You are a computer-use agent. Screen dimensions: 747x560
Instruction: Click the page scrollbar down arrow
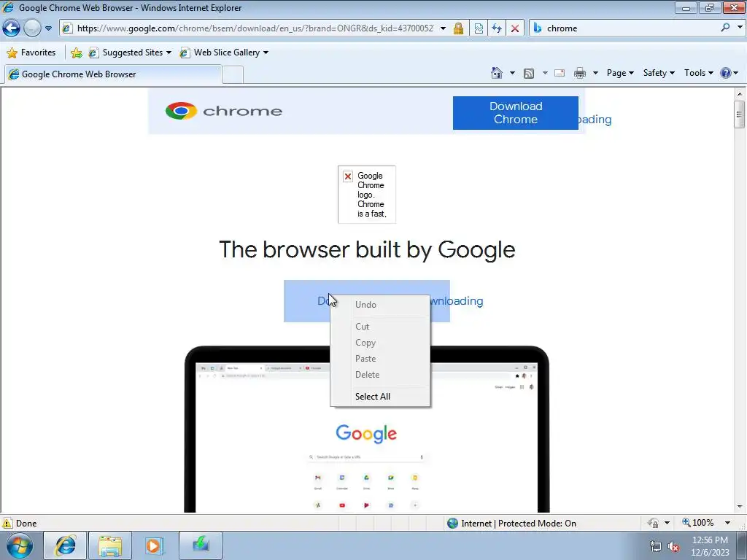pos(740,507)
